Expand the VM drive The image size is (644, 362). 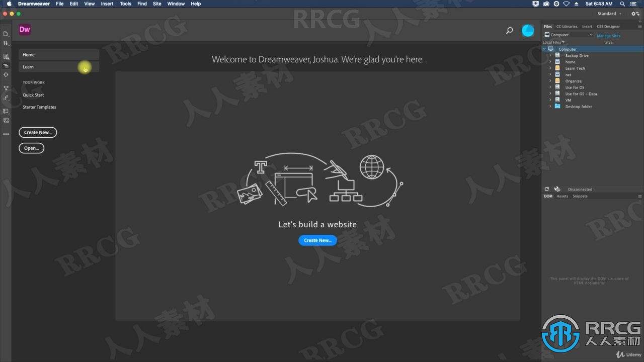550,100
